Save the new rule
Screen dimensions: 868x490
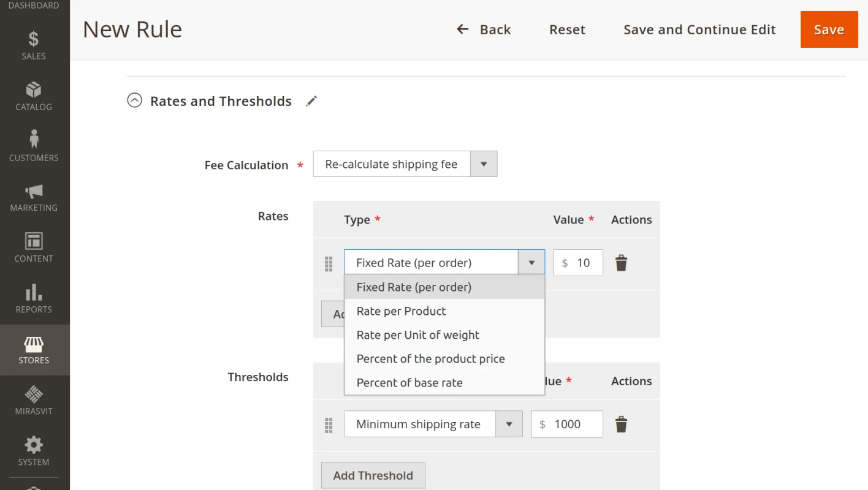pyautogui.click(x=829, y=29)
